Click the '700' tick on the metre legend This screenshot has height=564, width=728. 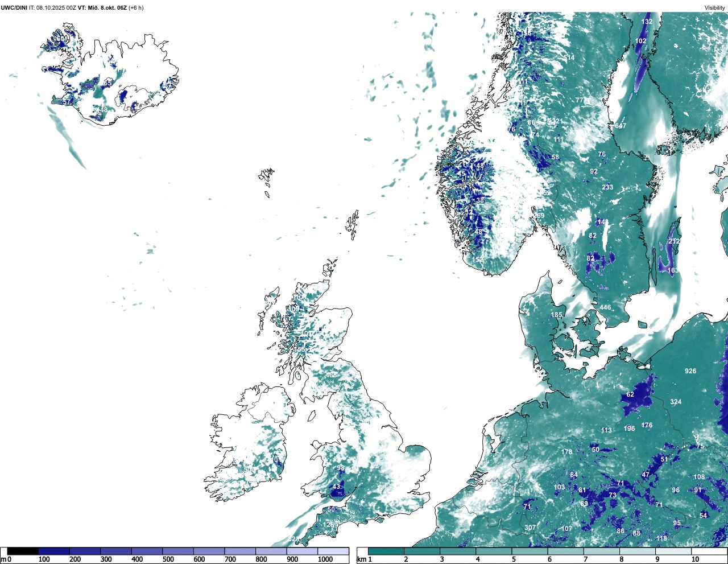tap(230, 559)
